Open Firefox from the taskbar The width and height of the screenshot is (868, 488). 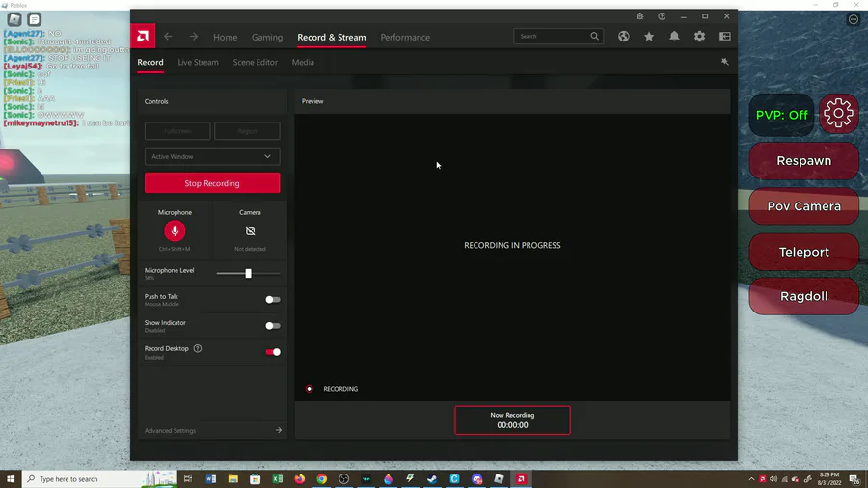[x=300, y=479]
